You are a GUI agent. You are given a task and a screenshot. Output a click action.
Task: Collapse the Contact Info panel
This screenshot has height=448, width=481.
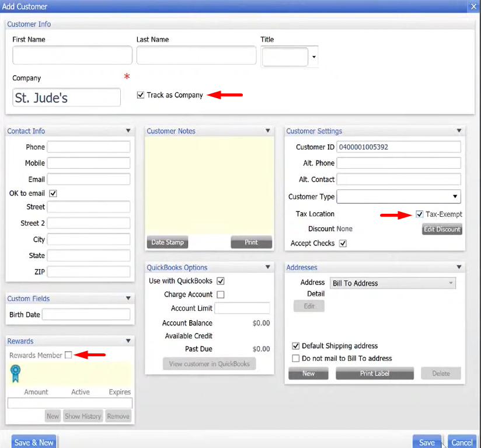pyautogui.click(x=129, y=131)
